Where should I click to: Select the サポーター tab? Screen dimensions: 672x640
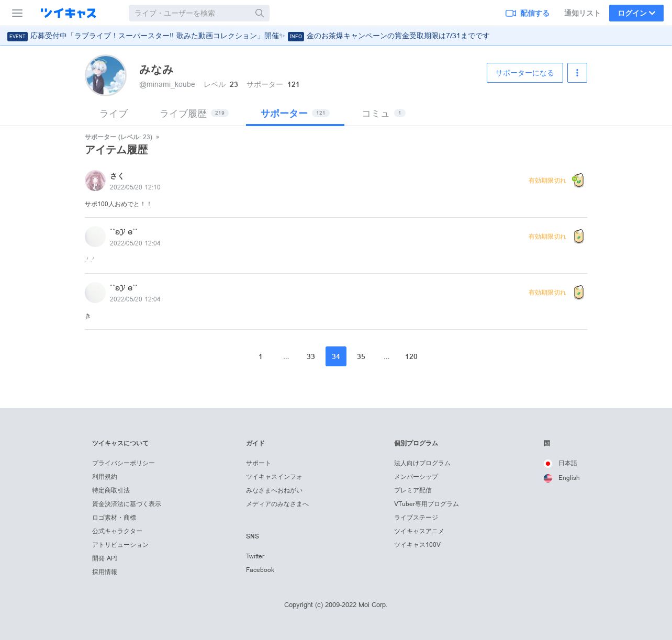coord(295,114)
